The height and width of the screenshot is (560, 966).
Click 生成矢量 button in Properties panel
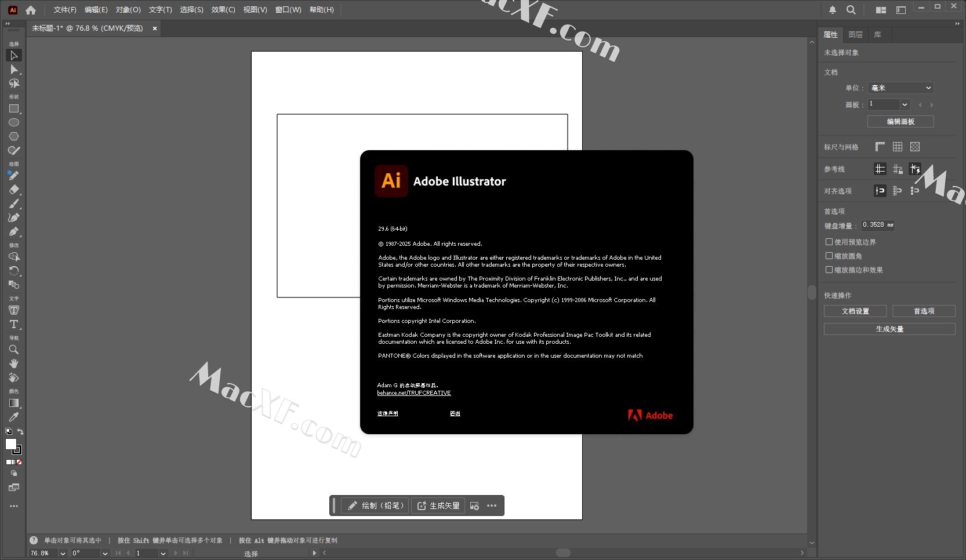[x=889, y=329]
